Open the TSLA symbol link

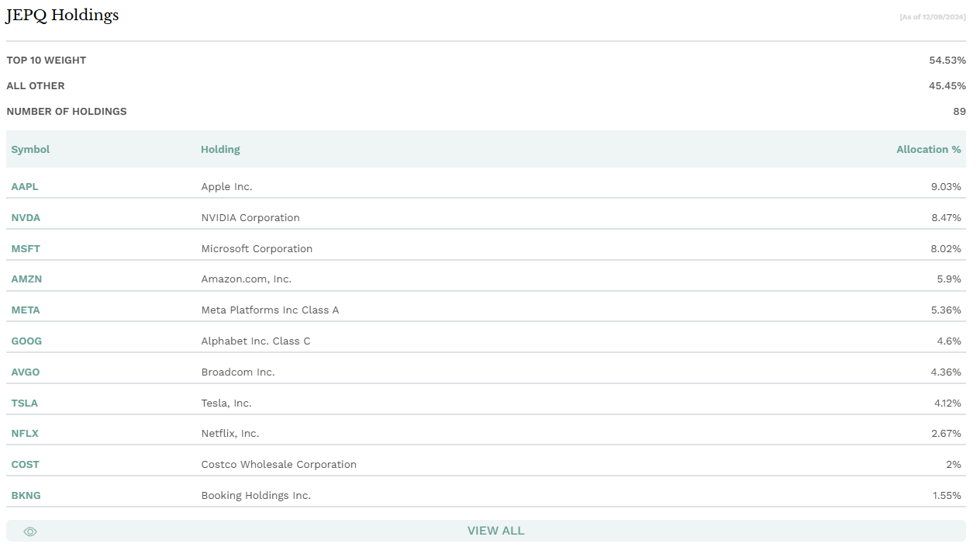click(x=24, y=403)
